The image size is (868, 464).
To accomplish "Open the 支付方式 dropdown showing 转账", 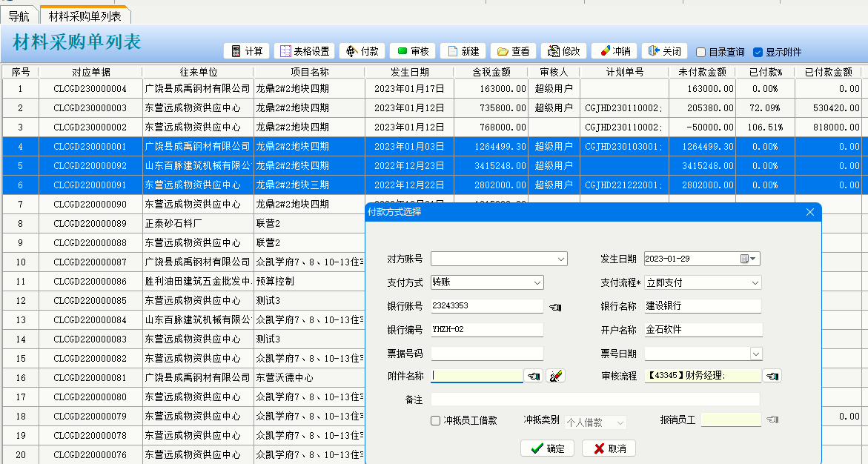I will coord(537,282).
